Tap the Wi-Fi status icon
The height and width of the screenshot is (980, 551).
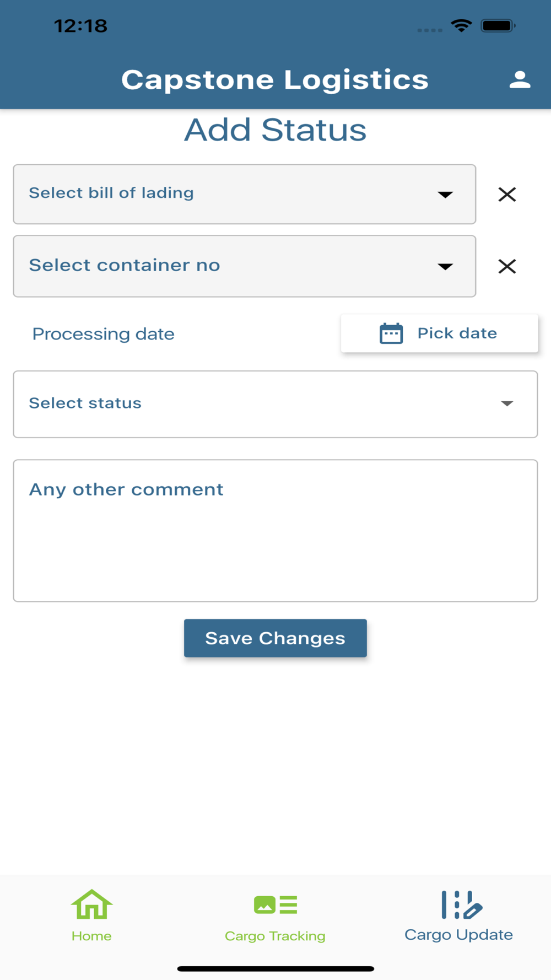pyautogui.click(x=461, y=25)
